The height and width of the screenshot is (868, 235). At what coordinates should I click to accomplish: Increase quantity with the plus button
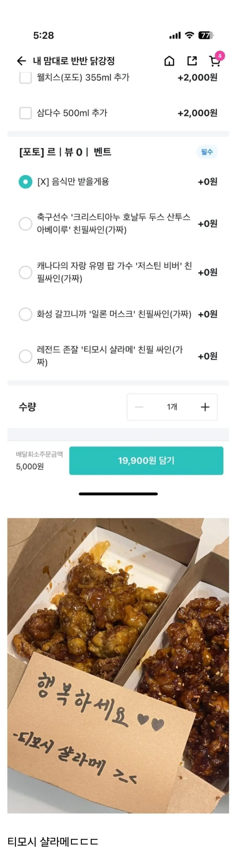click(x=205, y=407)
